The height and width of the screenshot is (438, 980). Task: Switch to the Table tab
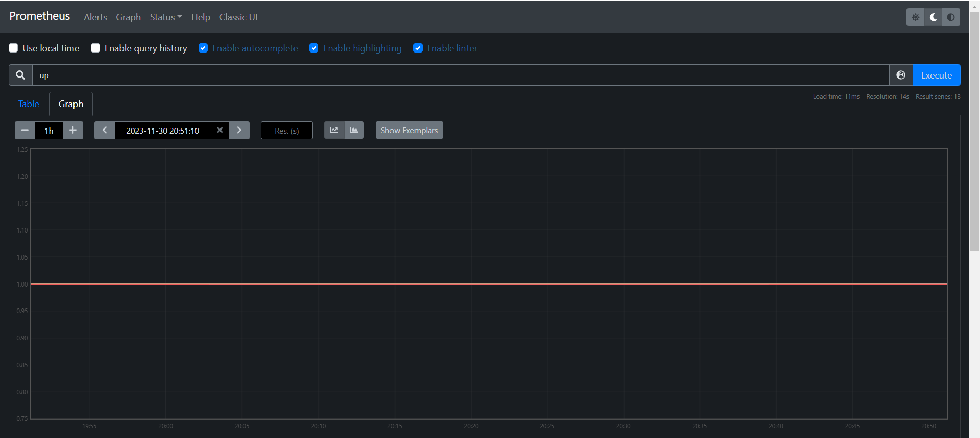29,104
